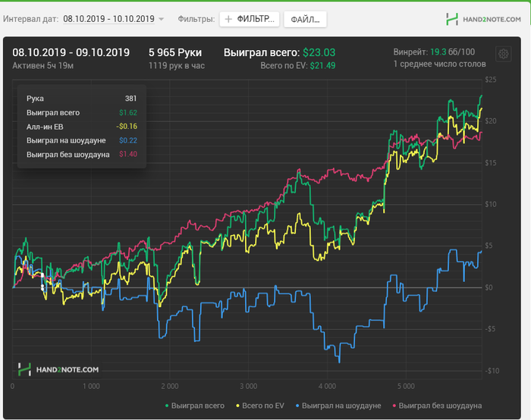
Task: Open the graph settings gear
Action: [x=502, y=54]
